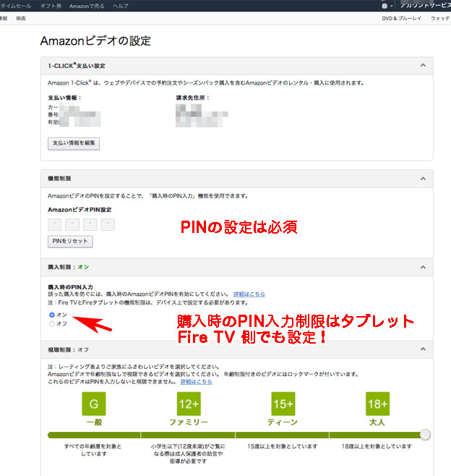
Task: Go to DVD & ブルーレイ tab
Action: [x=402, y=18]
